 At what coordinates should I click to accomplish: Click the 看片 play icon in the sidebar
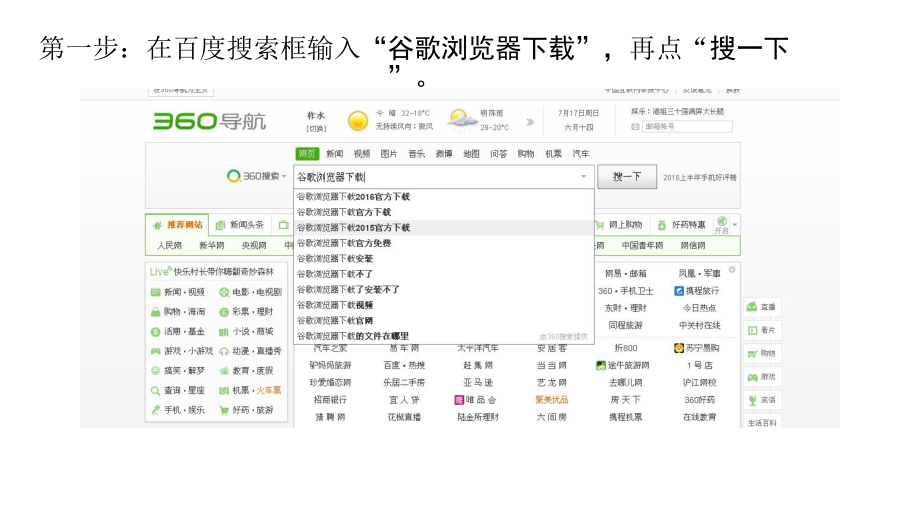pyautogui.click(x=752, y=330)
